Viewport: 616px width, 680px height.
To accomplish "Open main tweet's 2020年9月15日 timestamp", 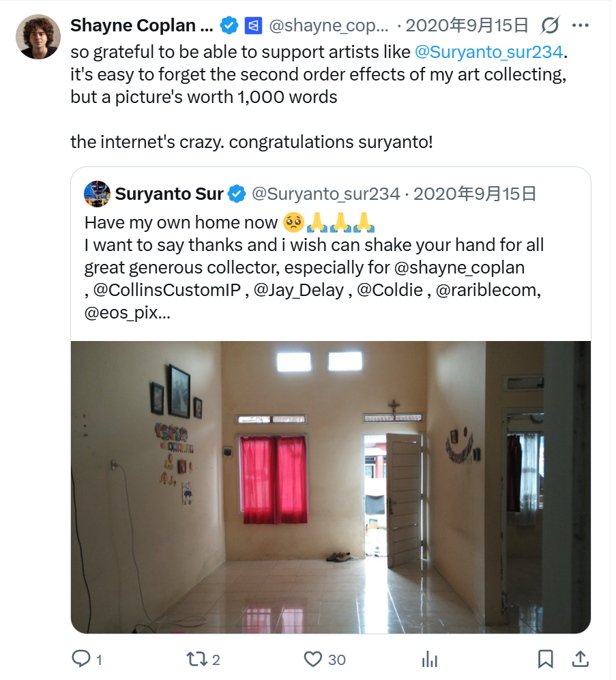I will pos(467,26).
